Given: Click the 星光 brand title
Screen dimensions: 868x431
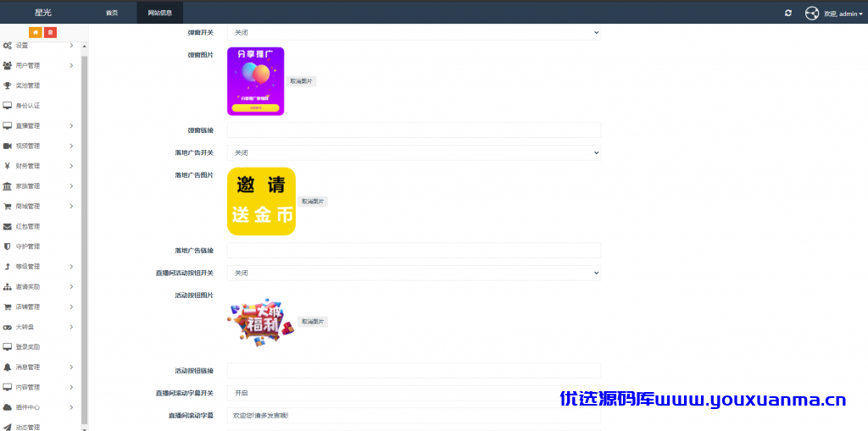Looking at the screenshot, I should click(42, 13).
